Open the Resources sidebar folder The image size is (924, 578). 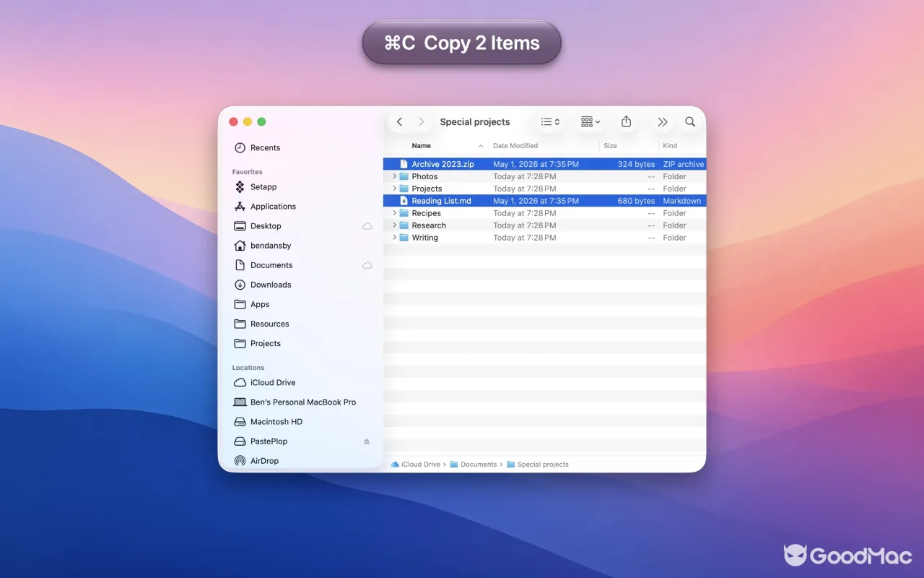pos(261,324)
